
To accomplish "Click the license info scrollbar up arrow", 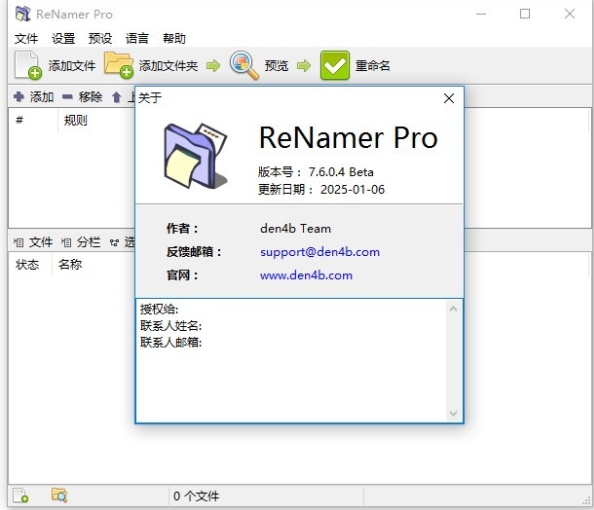I will point(453,309).
